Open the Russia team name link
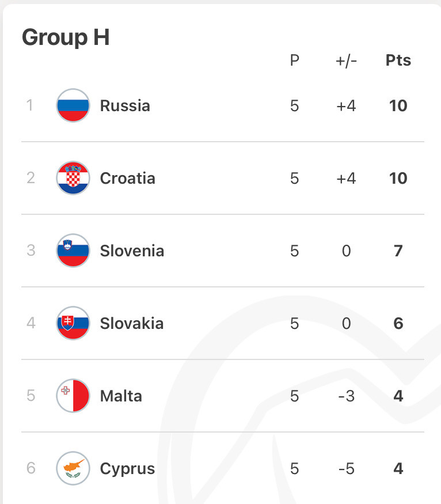This screenshot has width=441, height=504. [x=125, y=106]
